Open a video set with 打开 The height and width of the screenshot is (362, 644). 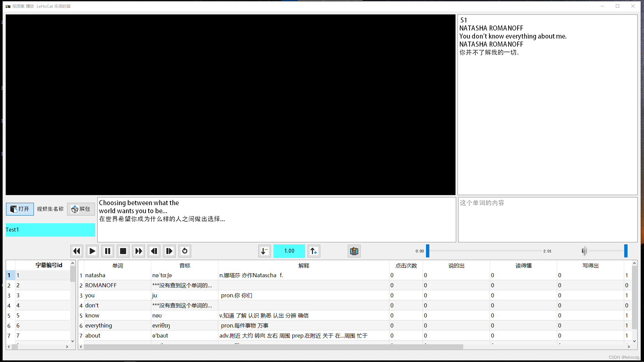click(20, 209)
